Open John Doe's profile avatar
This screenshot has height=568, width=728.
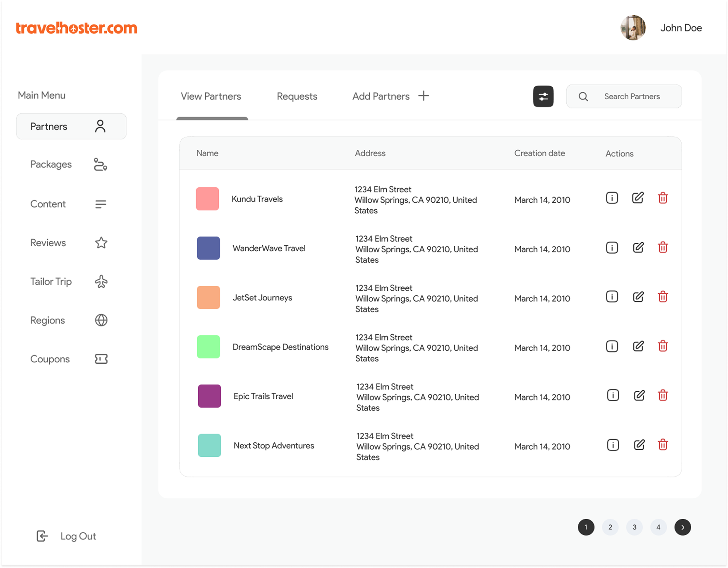[x=633, y=28]
